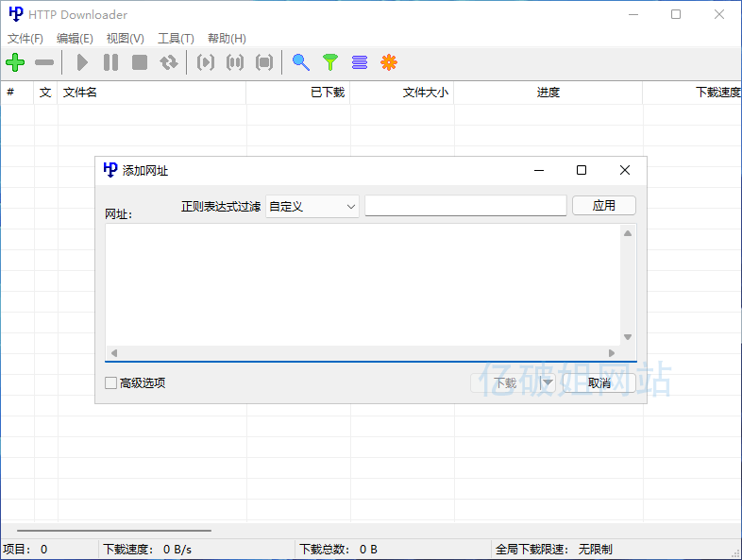Click the bracketed Pause active icon

[235, 62]
